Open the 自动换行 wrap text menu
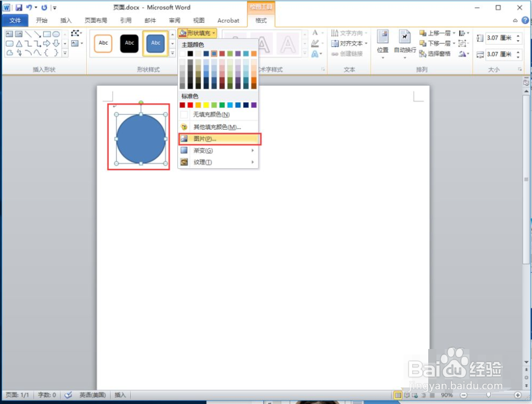 (x=405, y=44)
